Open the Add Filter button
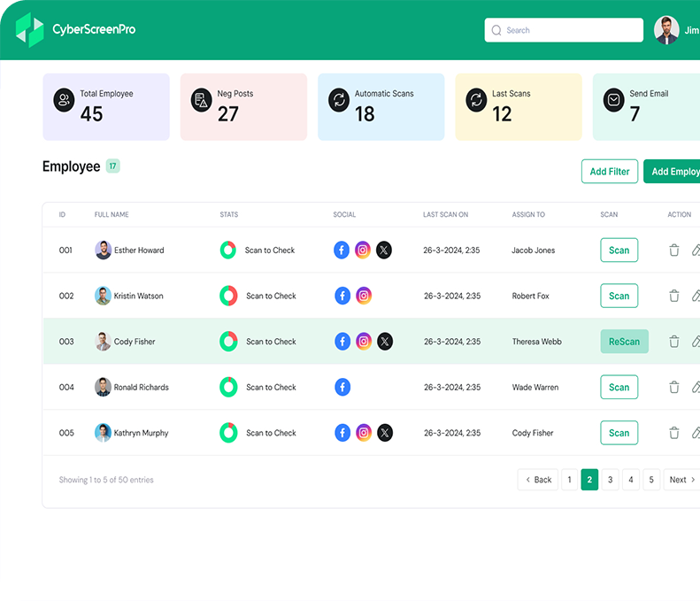 click(610, 172)
